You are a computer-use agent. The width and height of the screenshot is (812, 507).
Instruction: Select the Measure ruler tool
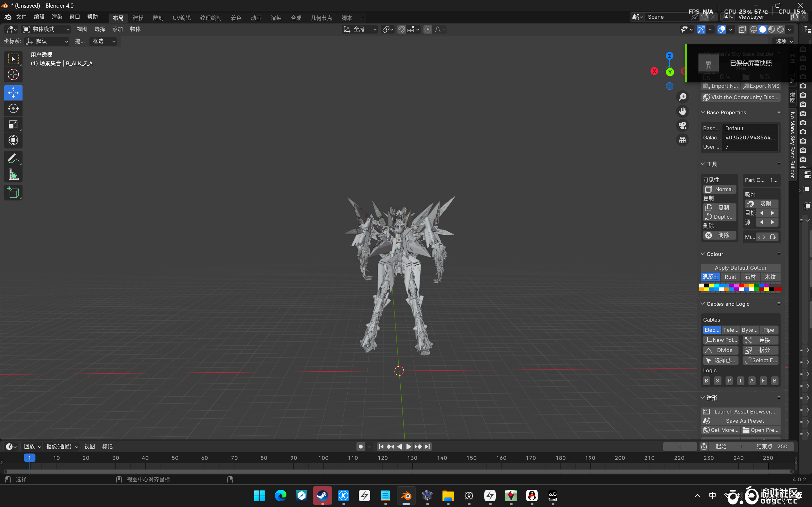(x=13, y=175)
